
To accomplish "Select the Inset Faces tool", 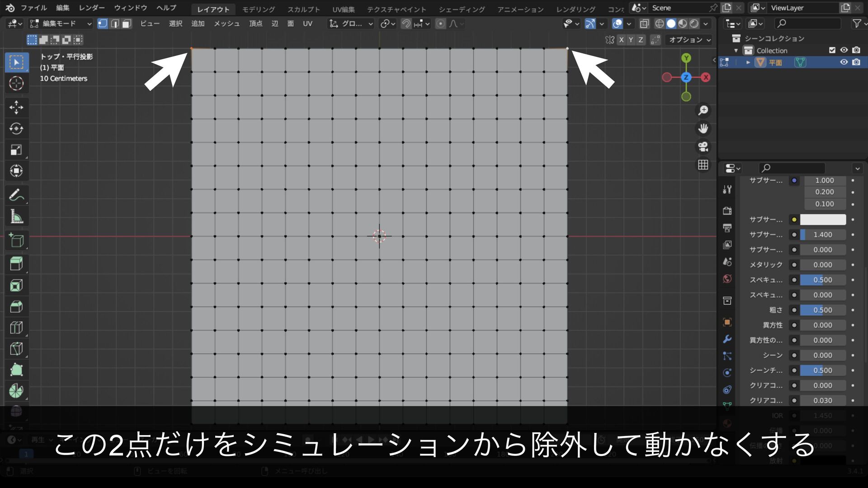I will click(x=17, y=285).
